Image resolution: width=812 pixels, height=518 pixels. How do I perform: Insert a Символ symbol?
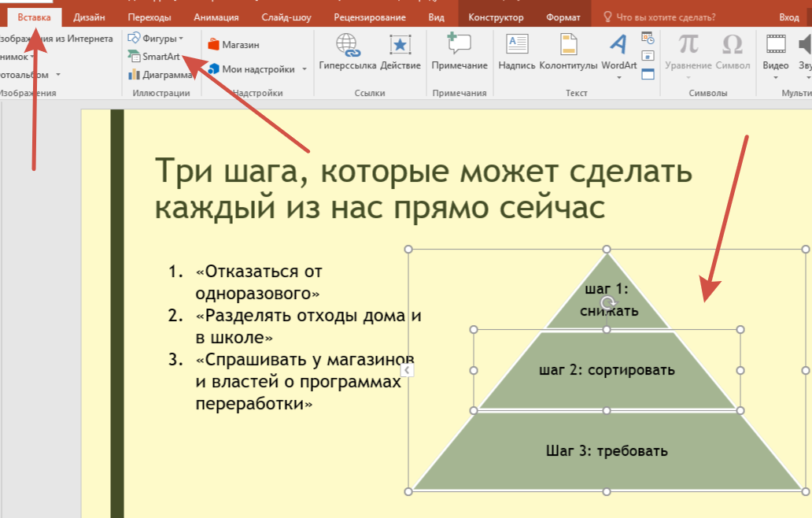point(732,52)
